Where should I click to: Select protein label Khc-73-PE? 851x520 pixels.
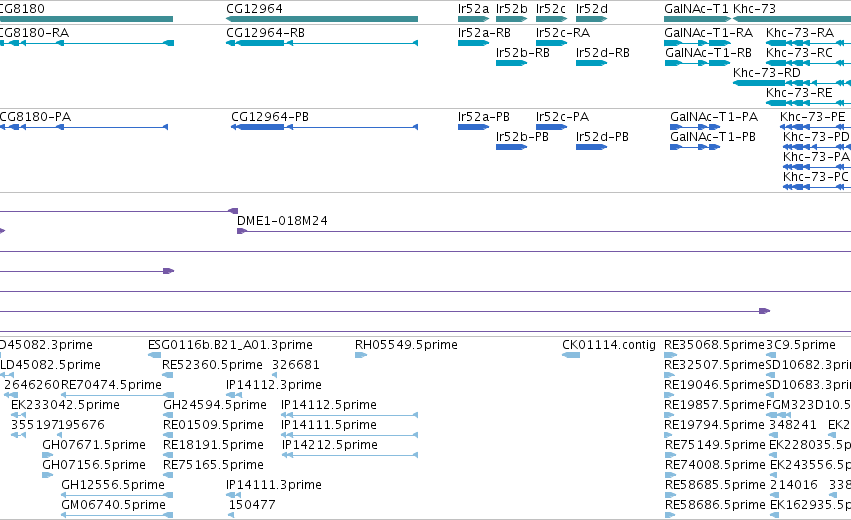(x=812, y=117)
